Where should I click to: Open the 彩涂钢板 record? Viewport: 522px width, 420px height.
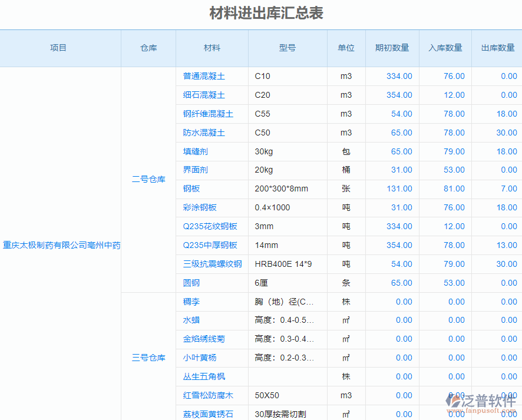coord(199,207)
